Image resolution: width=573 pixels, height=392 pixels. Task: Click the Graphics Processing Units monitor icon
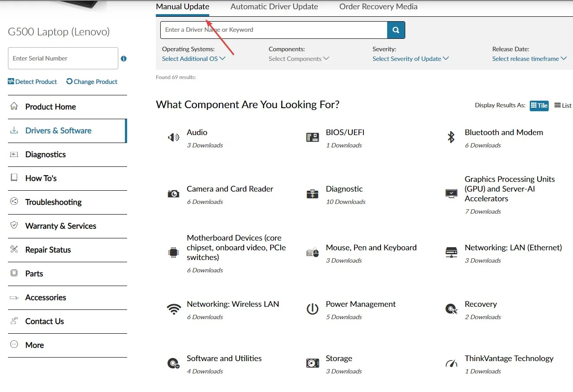451,193
